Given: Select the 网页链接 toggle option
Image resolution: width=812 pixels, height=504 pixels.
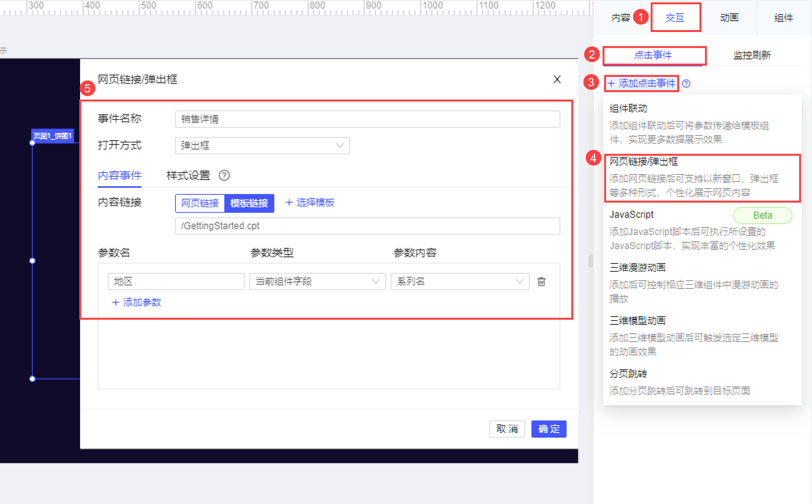Looking at the screenshot, I should point(200,203).
